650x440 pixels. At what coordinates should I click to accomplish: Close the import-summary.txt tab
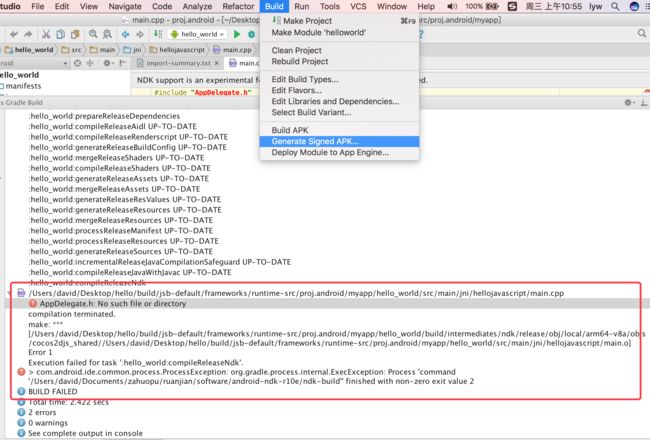tap(217, 63)
